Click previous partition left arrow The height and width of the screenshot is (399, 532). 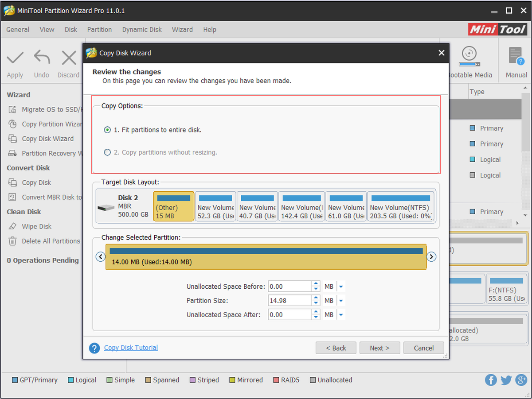click(100, 257)
